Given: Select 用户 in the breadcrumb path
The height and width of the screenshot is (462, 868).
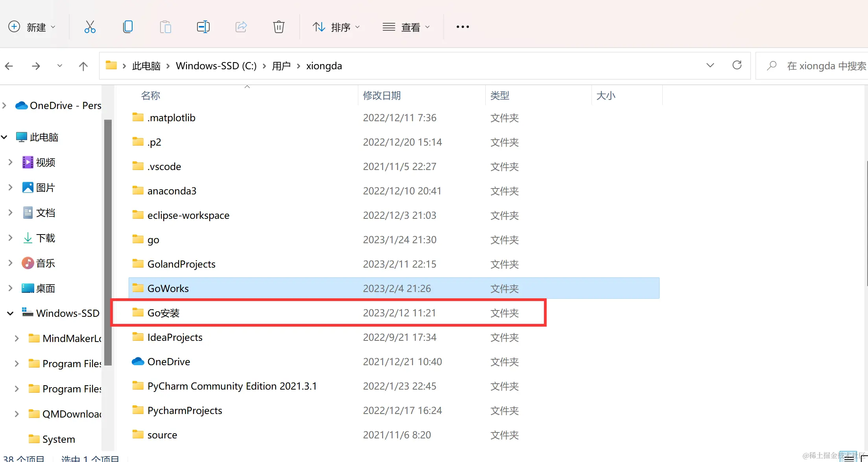Looking at the screenshot, I should [281, 66].
